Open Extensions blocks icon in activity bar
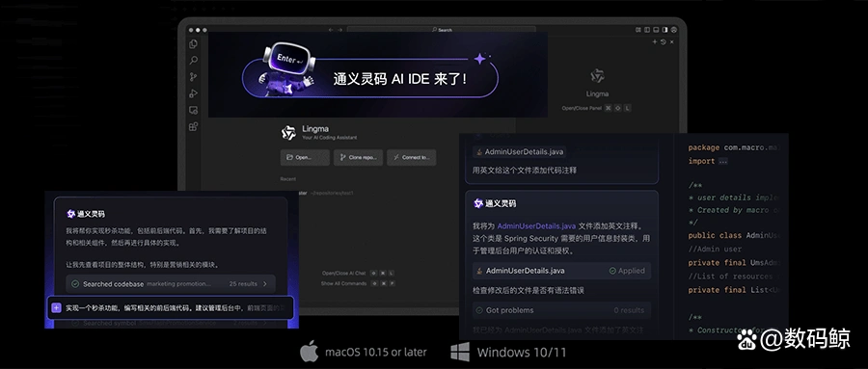 pos(193,126)
